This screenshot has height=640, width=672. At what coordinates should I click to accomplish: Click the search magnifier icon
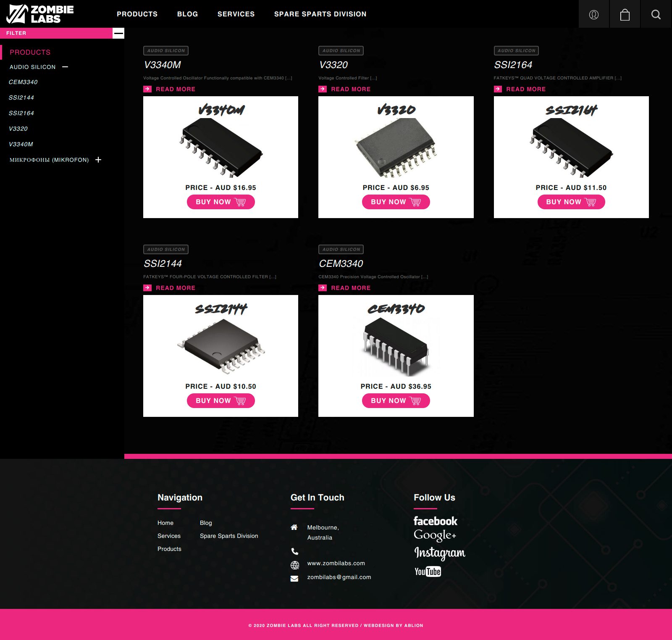point(656,15)
